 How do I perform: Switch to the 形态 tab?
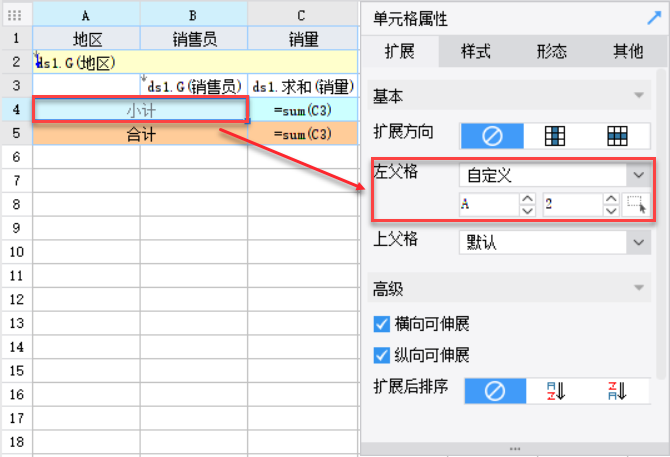pos(552,52)
